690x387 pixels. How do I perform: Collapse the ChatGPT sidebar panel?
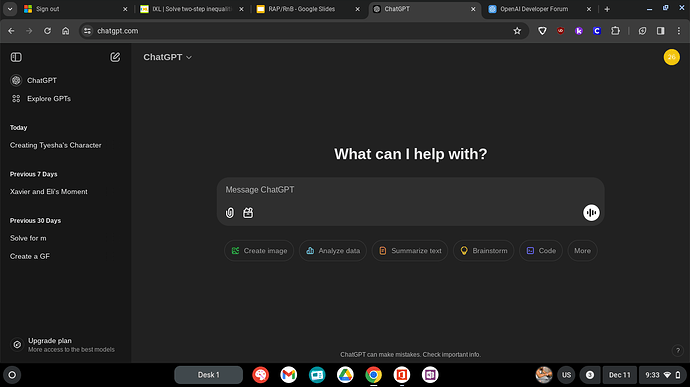pyautogui.click(x=16, y=57)
